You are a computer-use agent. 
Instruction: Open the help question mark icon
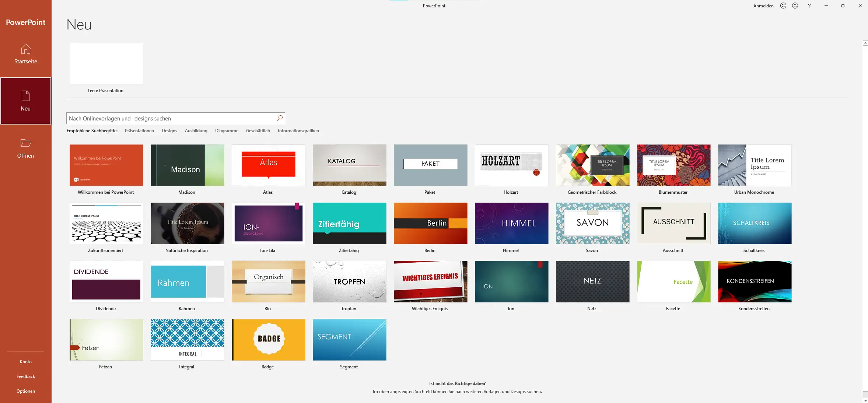pyautogui.click(x=809, y=6)
